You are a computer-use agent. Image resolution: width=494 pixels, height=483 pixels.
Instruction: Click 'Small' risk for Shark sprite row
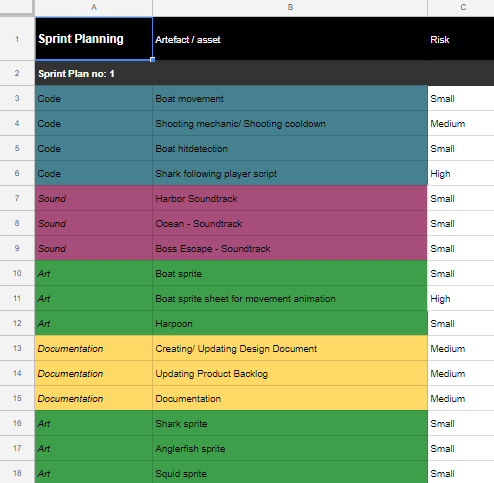point(461,423)
